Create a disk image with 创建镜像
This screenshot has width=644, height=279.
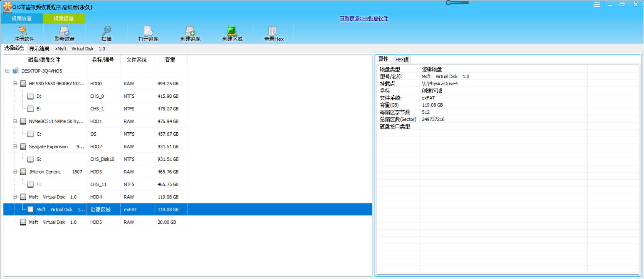pos(190,31)
